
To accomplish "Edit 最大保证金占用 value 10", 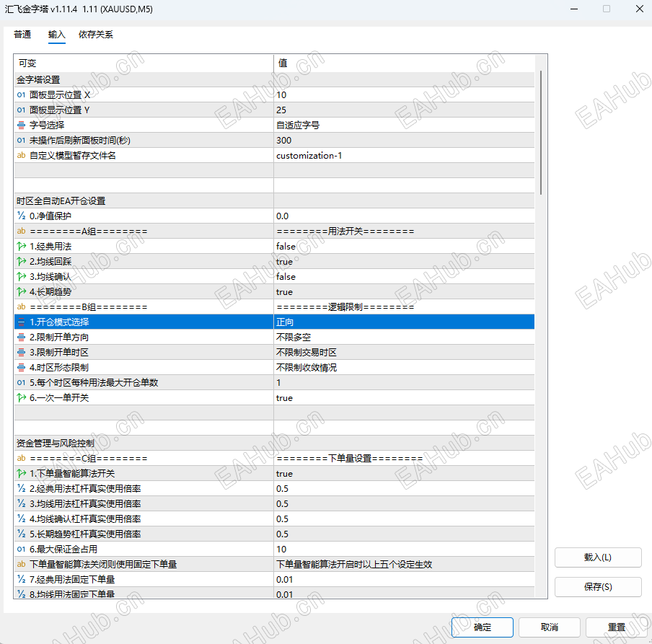I will (x=404, y=550).
